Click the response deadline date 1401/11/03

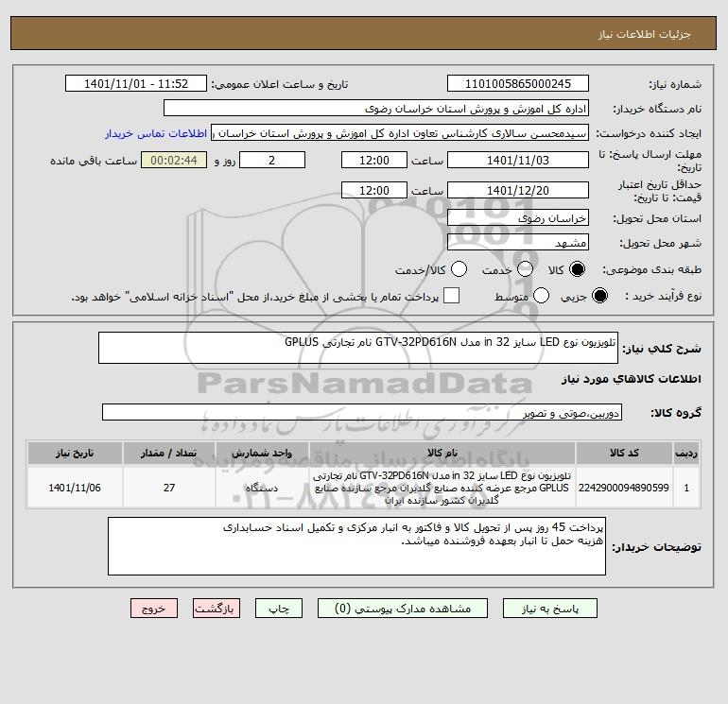(518, 160)
